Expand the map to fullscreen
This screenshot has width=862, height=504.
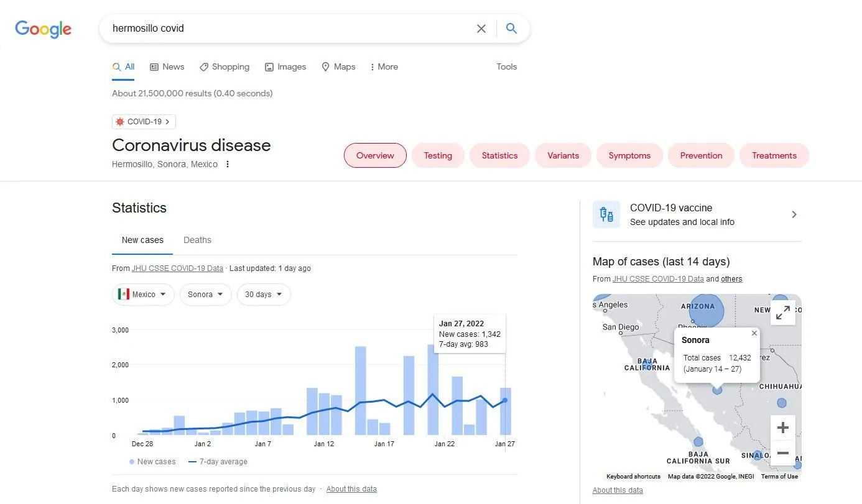pyautogui.click(x=783, y=313)
